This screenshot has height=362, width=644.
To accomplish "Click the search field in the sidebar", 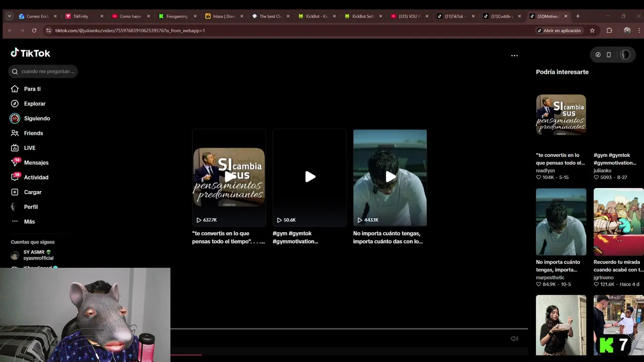I will click(43, 71).
